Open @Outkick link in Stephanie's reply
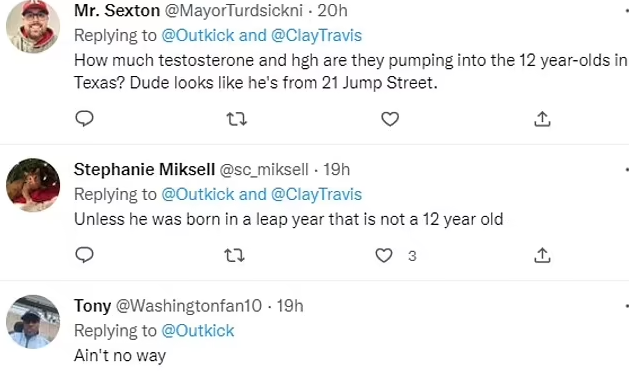This screenshot has width=629, height=374. pyautogui.click(x=198, y=194)
